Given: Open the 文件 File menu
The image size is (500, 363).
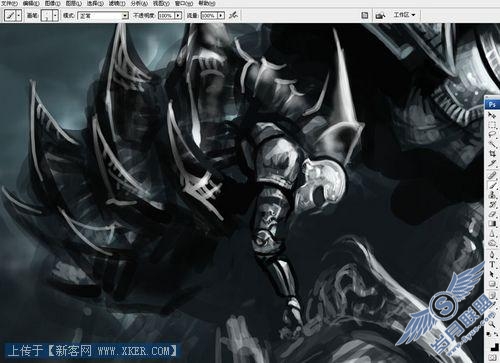Looking at the screenshot, I should tap(9, 3).
